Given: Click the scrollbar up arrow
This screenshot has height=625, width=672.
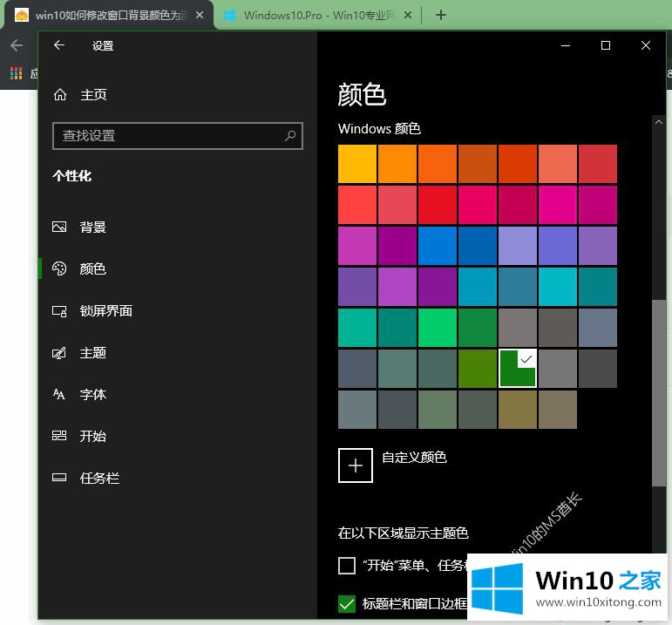Looking at the screenshot, I should click(x=659, y=122).
